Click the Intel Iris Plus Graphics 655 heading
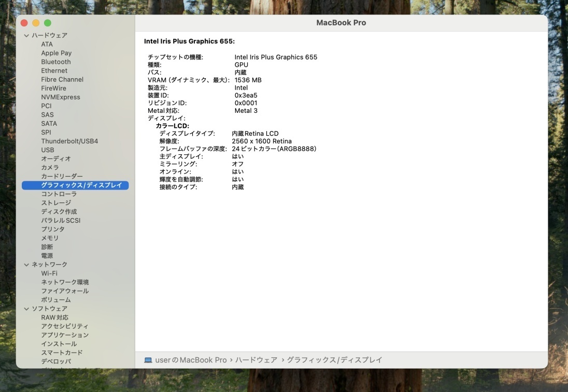This screenshot has width=568, height=392. coord(190,41)
